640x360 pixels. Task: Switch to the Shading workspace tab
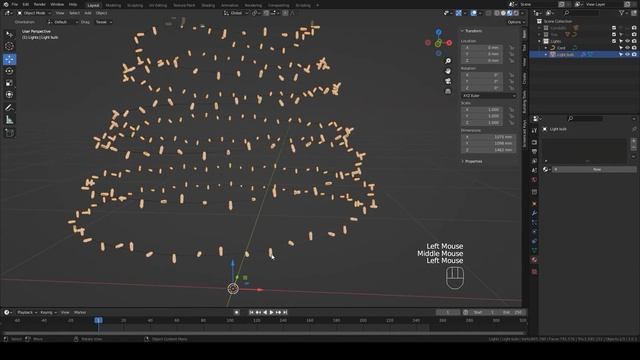208,5
